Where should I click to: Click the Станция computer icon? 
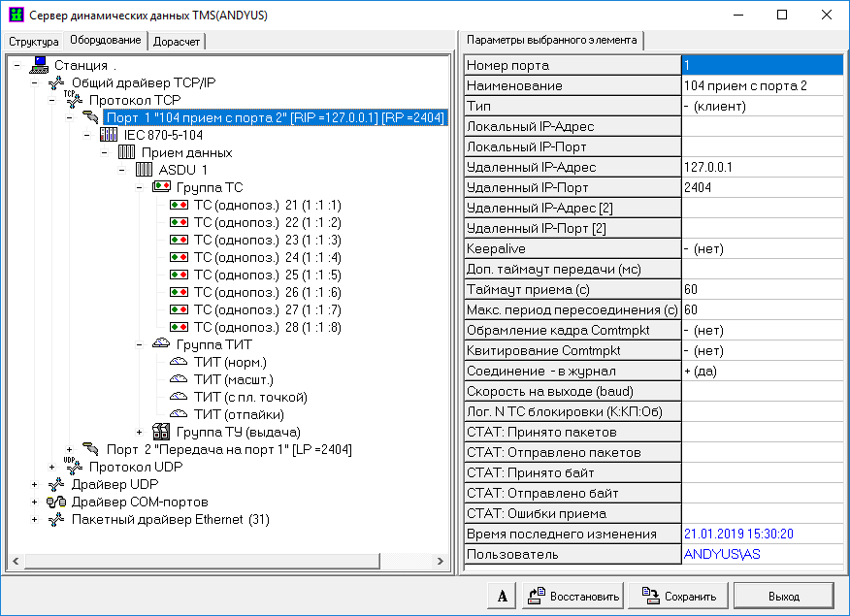pos(40,65)
